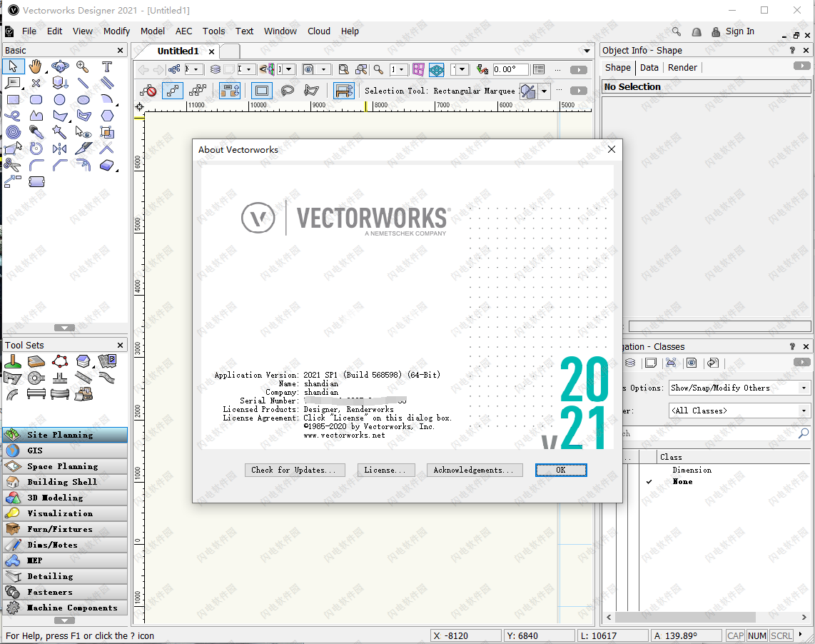Open the document tabs list dropdown arrow

click(587, 51)
